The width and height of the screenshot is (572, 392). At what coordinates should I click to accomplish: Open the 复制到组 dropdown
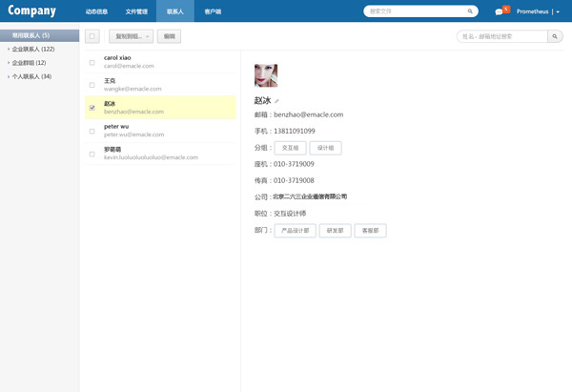131,36
